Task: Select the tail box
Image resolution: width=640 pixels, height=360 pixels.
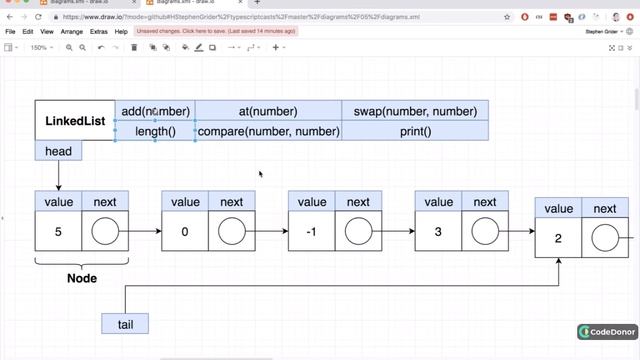Action: [125, 324]
